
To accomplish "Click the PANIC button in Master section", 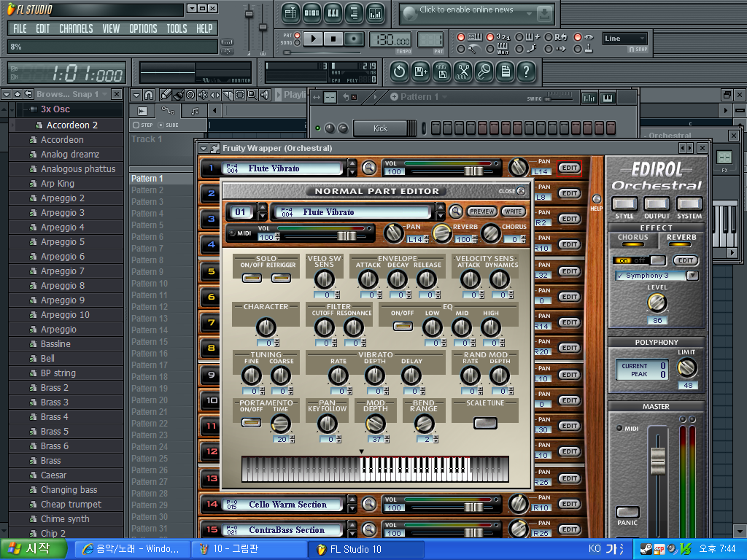I will (x=627, y=513).
